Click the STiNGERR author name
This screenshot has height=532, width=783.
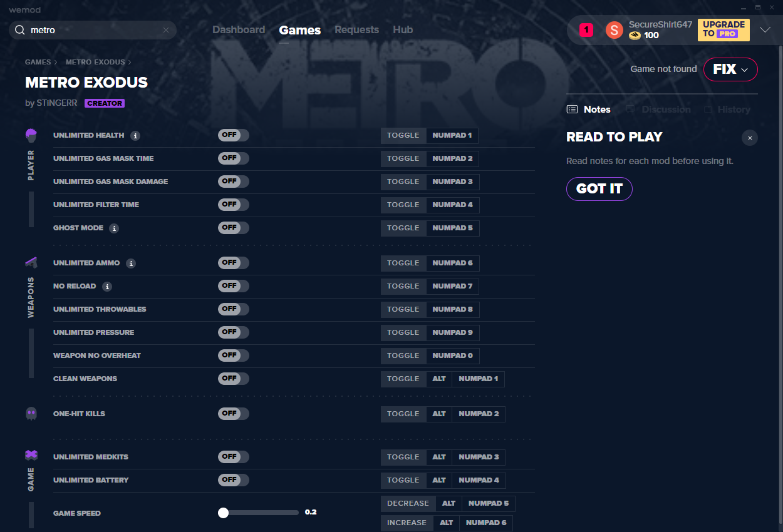click(57, 104)
